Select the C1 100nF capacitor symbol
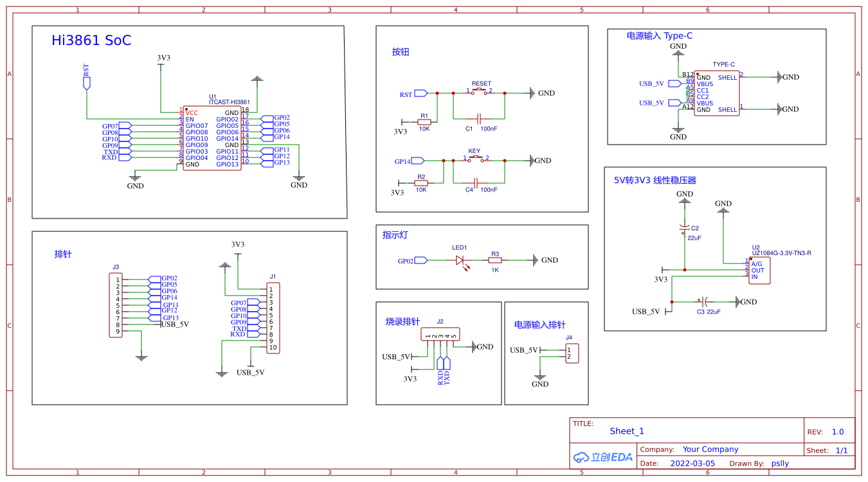This screenshot has height=482, width=868. [x=478, y=119]
